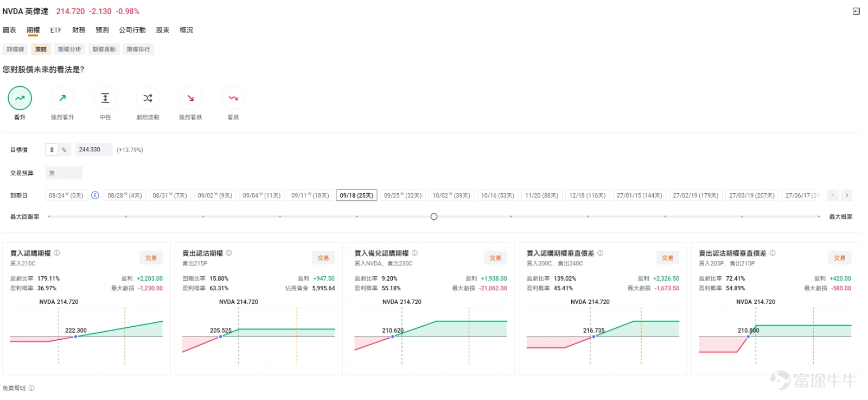Select expiry date 09/04 (11天)
The height and width of the screenshot is (400, 868).
[x=261, y=195]
